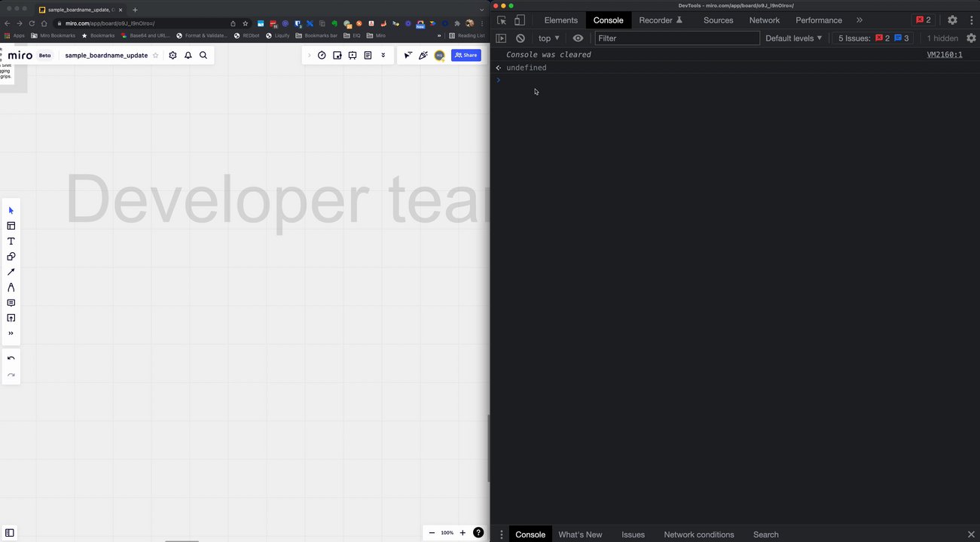Viewport: 980px width, 542px height.
Task: Select the connection line arrow tool
Action: pos(11,272)
